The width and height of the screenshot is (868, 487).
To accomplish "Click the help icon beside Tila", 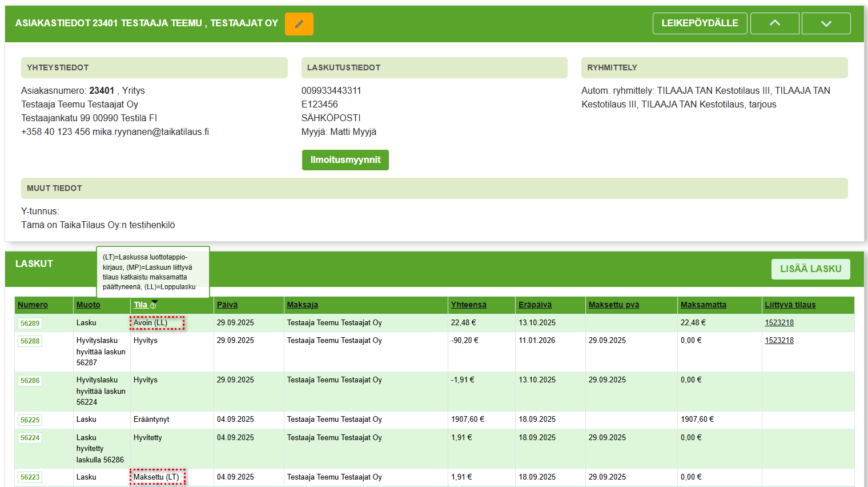I will (153, 306).
